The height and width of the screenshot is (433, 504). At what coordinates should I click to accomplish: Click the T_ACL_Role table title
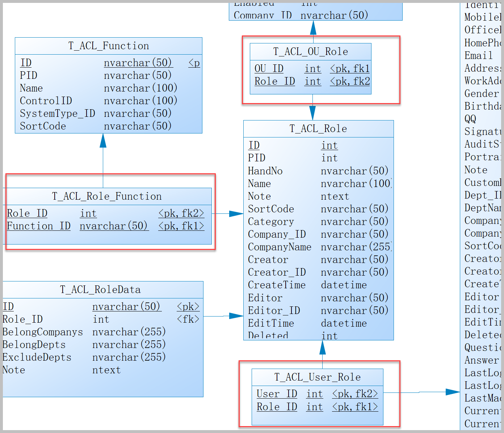click(318, 129)
